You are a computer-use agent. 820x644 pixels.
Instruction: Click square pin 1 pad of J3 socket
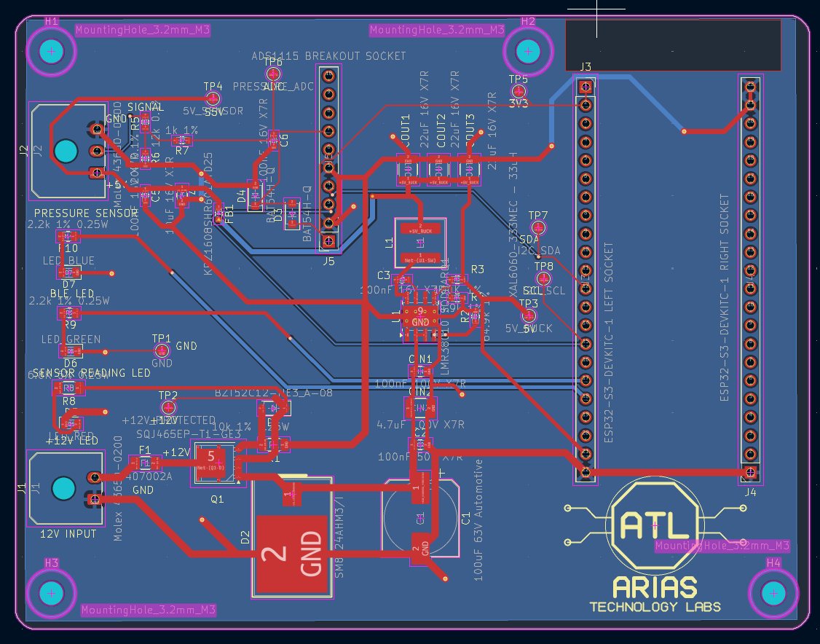pos(586,86)
